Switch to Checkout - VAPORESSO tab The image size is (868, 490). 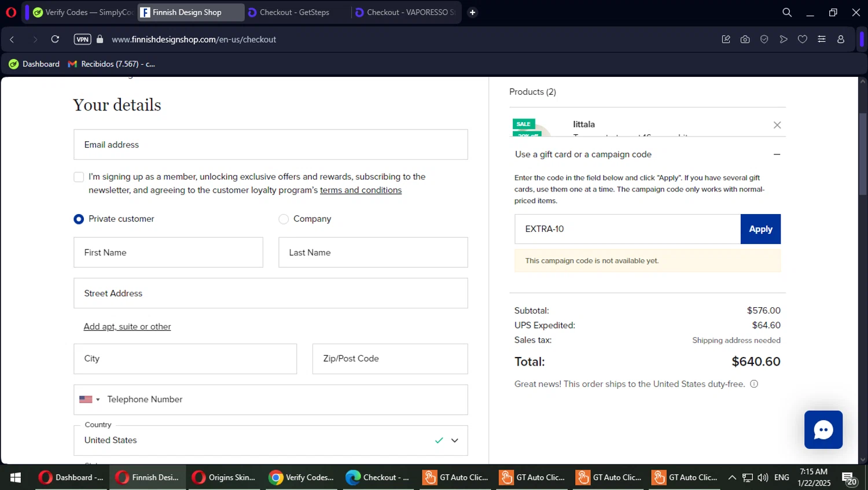point(405,12)
